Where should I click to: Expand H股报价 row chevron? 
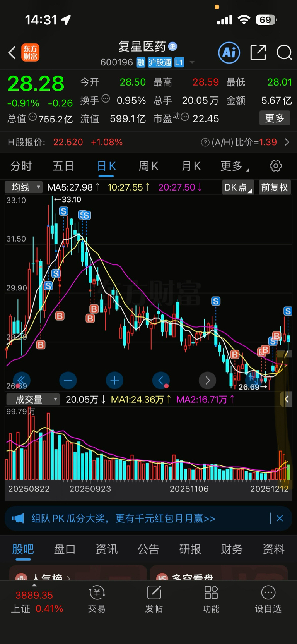(x=287, y=143)
